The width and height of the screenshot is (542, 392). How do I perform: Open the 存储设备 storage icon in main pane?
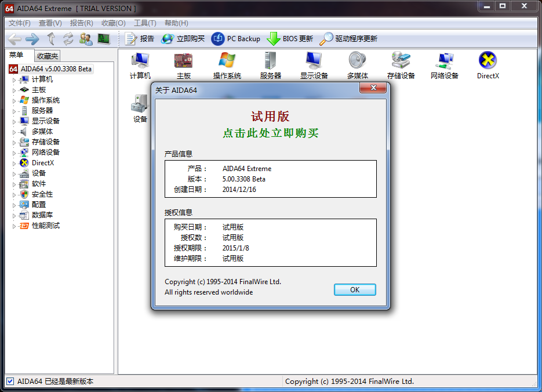(401, 66)
